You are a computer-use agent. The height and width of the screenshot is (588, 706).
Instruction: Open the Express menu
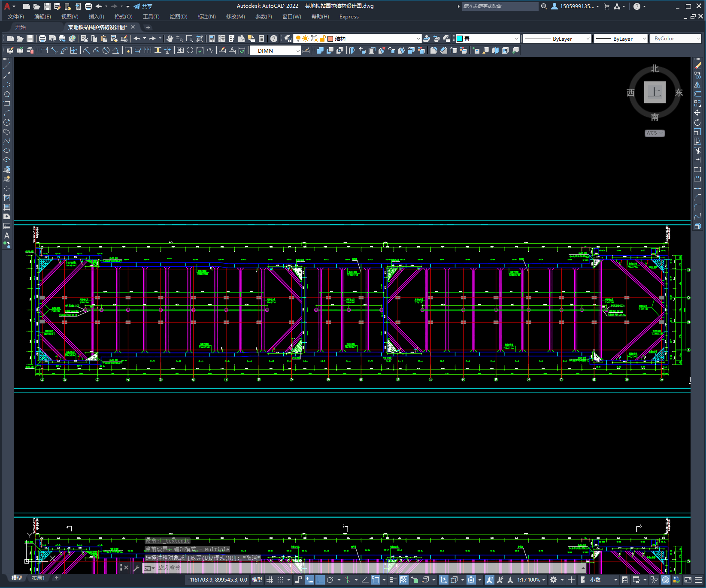[x=349, y=17]
